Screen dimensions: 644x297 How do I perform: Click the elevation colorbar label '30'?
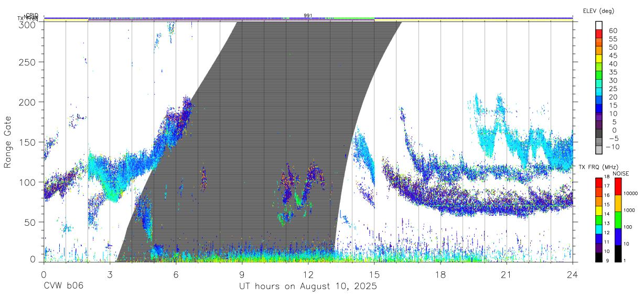tap(613, 81)
